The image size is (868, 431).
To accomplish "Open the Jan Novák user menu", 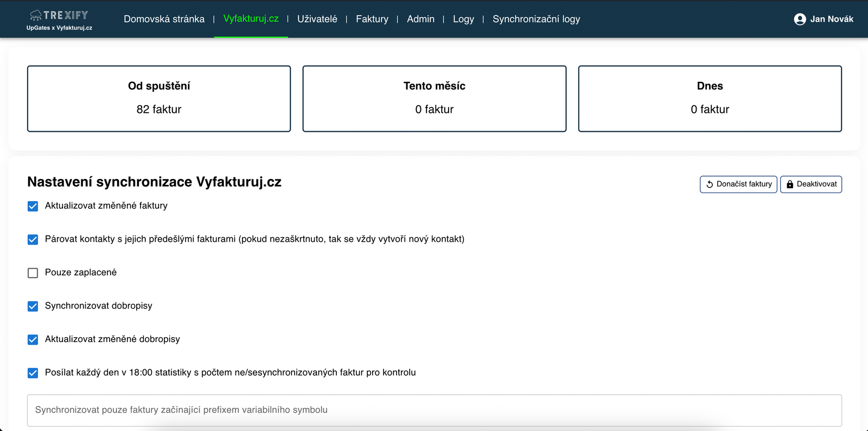I will [831, 19].
